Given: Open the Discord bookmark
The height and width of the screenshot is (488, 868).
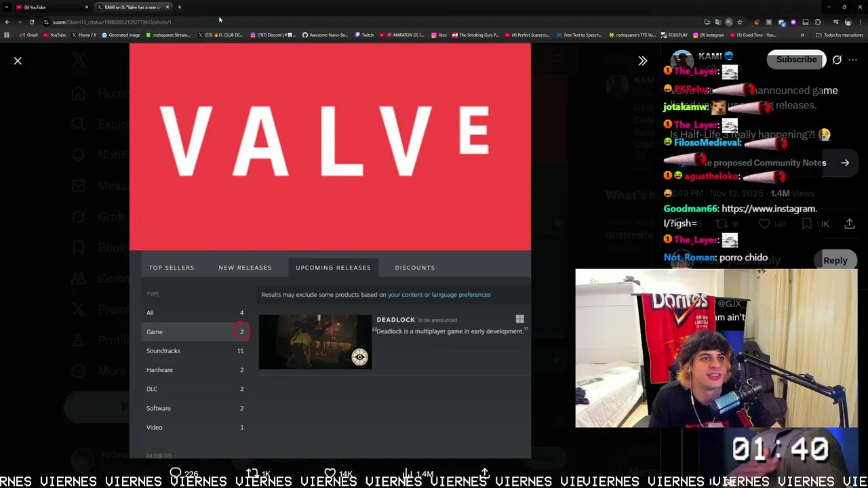Looking at the screenshot, I should tap(273, 35).
